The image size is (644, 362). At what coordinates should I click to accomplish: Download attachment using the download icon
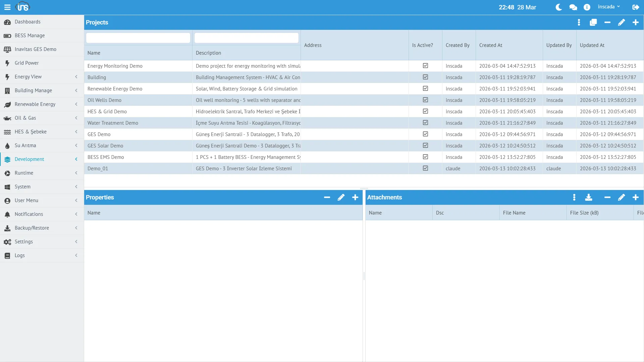[x=589, y=197]
